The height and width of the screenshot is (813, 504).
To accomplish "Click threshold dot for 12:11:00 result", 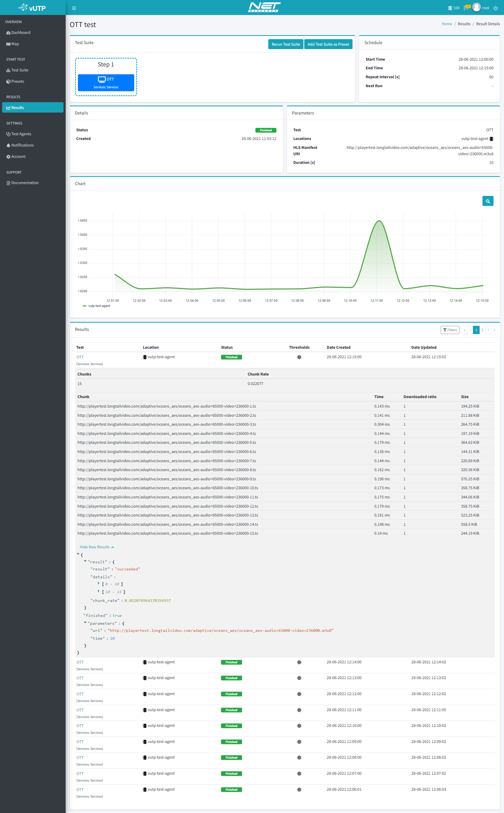I will pyautogui.click(x=299, y=710).
